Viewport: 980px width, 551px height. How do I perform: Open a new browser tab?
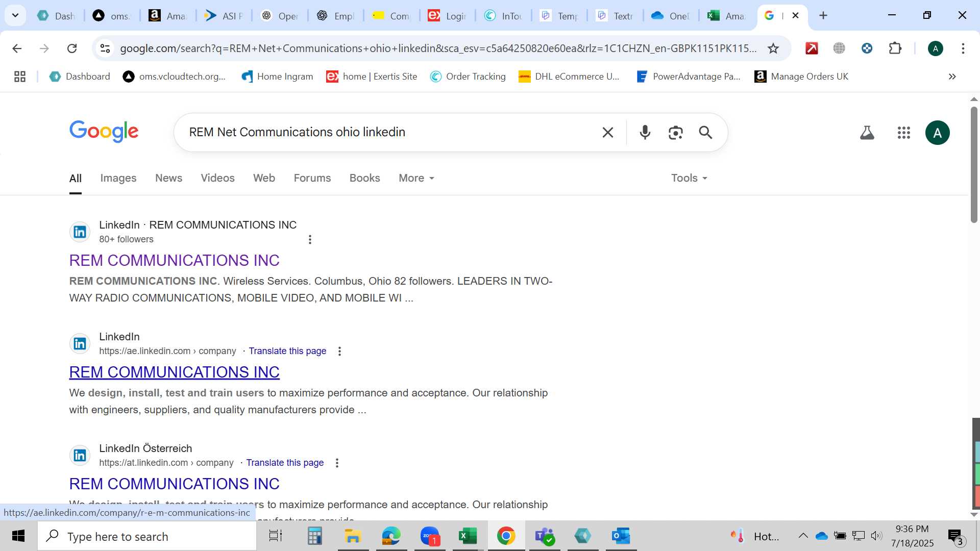[x=823, y=15]
